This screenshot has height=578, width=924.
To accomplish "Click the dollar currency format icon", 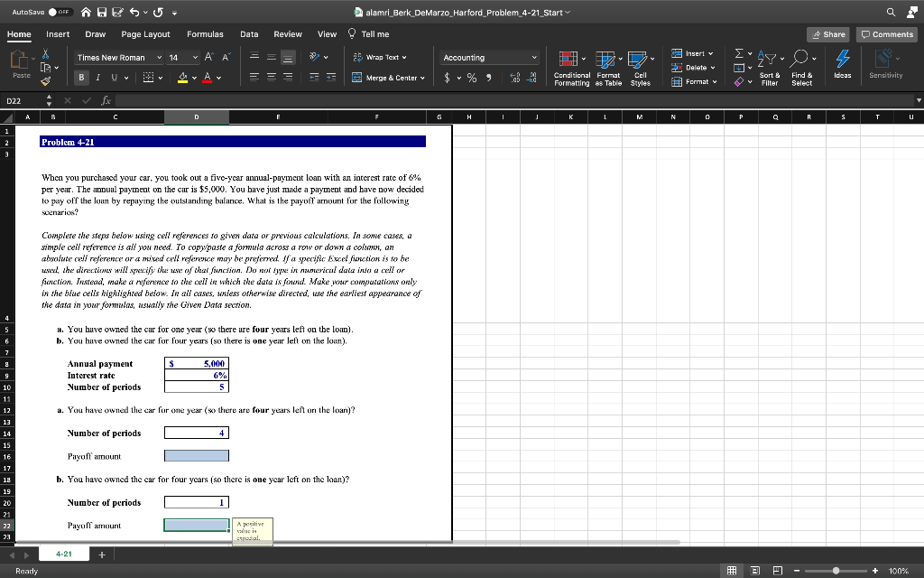I will click(447, 78).
